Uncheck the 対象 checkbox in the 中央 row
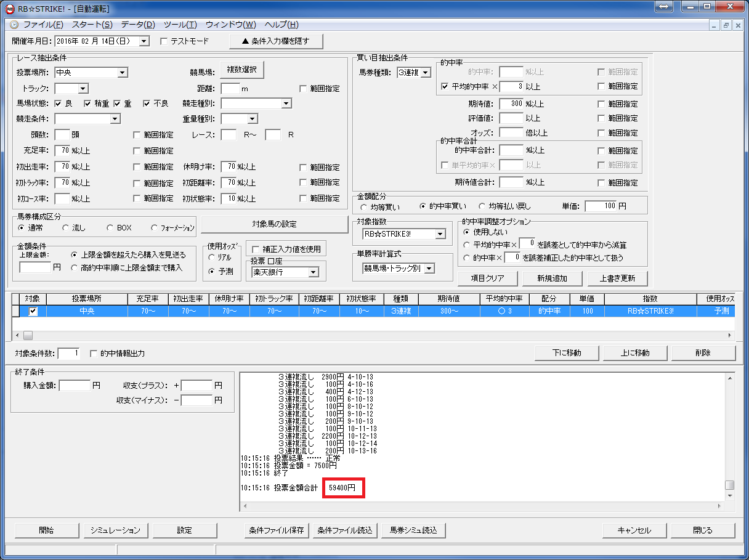The width and height of the screenshot is (749, 560). 33,312
